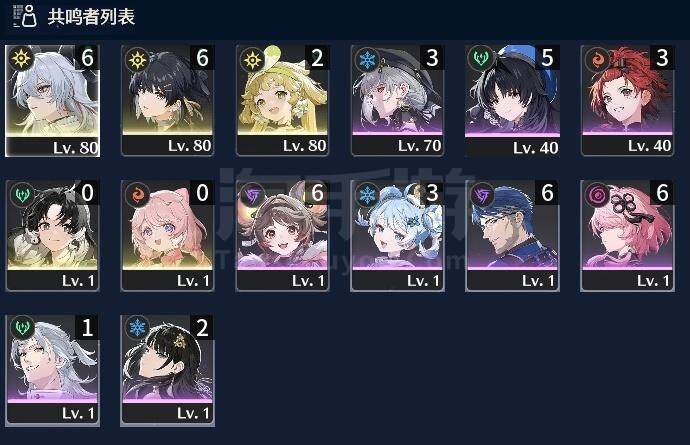Image resolution: width=690 pixels, height=445 pixels.
Task: Click the sequence number 6 on first card
Action: coord(88,58)
